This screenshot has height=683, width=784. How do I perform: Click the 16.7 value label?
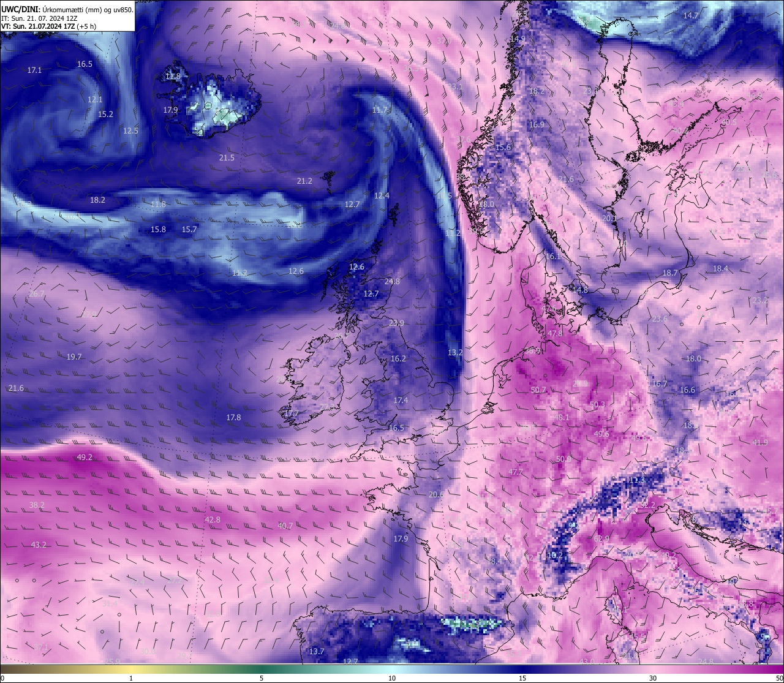click(x=660, y=383)
